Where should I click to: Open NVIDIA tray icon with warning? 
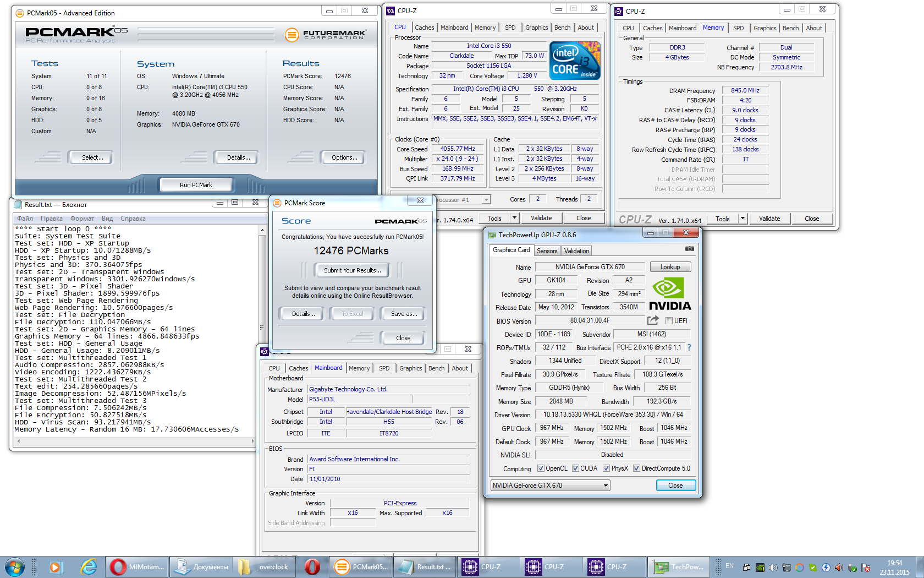click(x=760, y=568)
